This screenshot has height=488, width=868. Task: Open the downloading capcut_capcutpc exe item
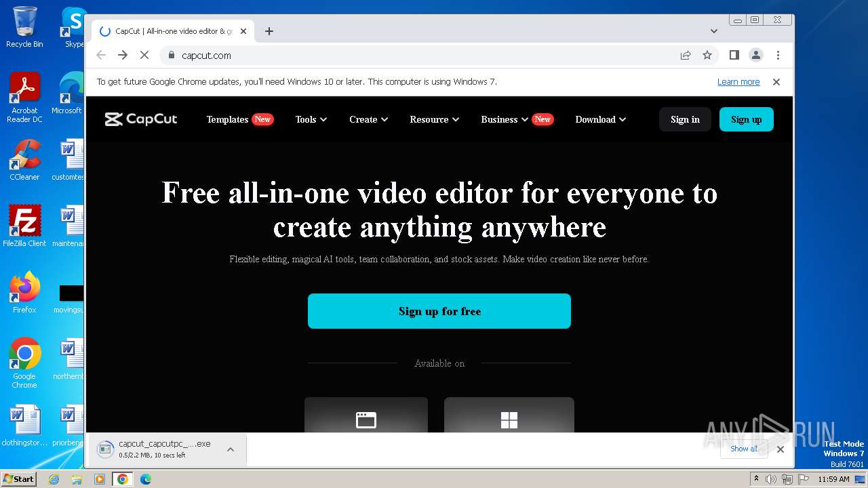tap(156, 449)
